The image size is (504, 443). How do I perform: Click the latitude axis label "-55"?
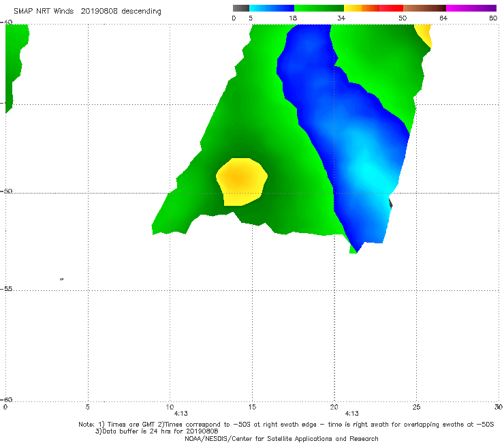[x=6, y=289]
